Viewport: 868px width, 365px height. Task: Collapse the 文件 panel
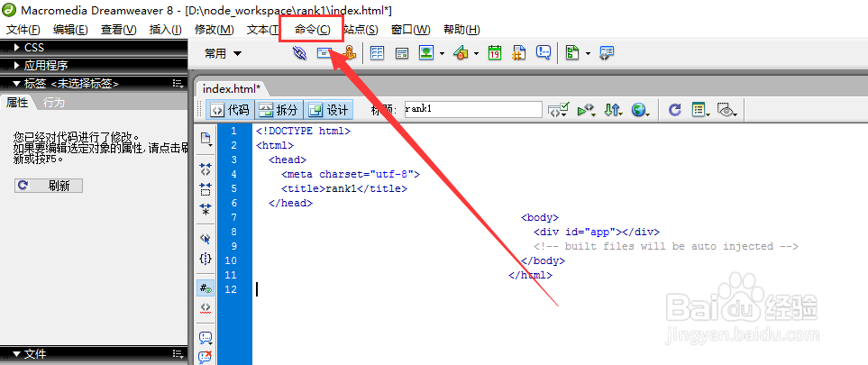(x=16, y=354)
